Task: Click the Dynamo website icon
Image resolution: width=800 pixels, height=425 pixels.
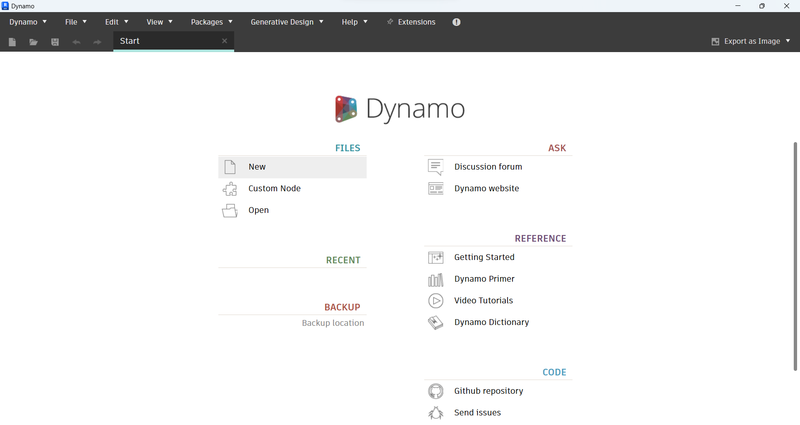Action: (x=436, y=189)
